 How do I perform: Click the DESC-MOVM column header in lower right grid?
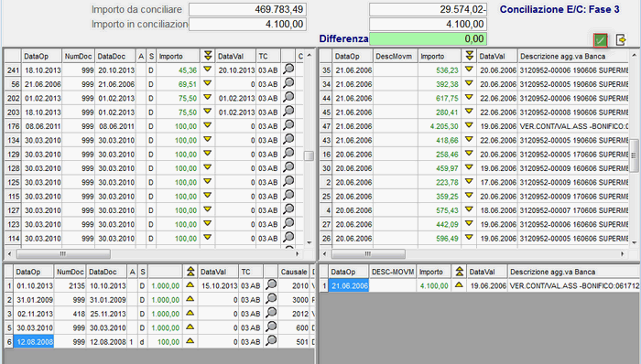tap(393, 272)
